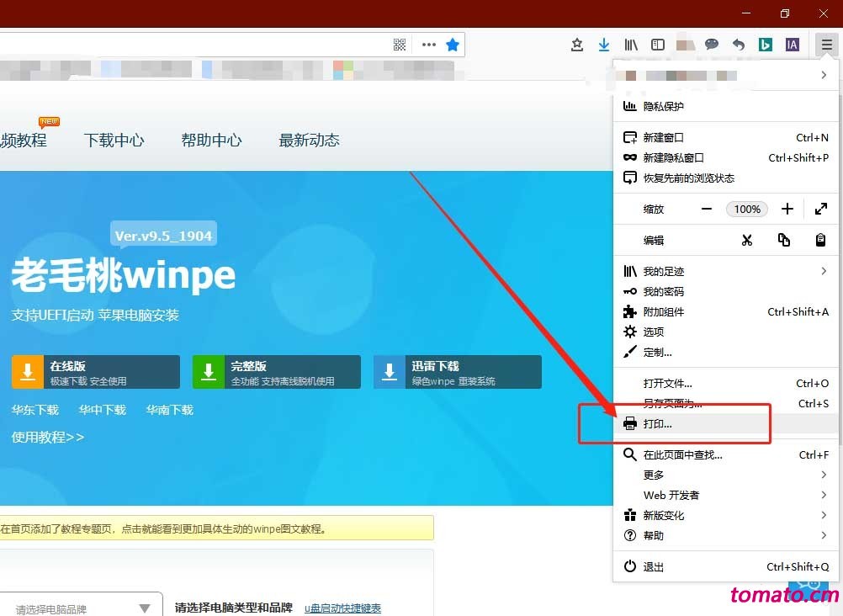Click 迅雷下载 download button
Viewport: 843px width, 616px height.
coord(458,372)
